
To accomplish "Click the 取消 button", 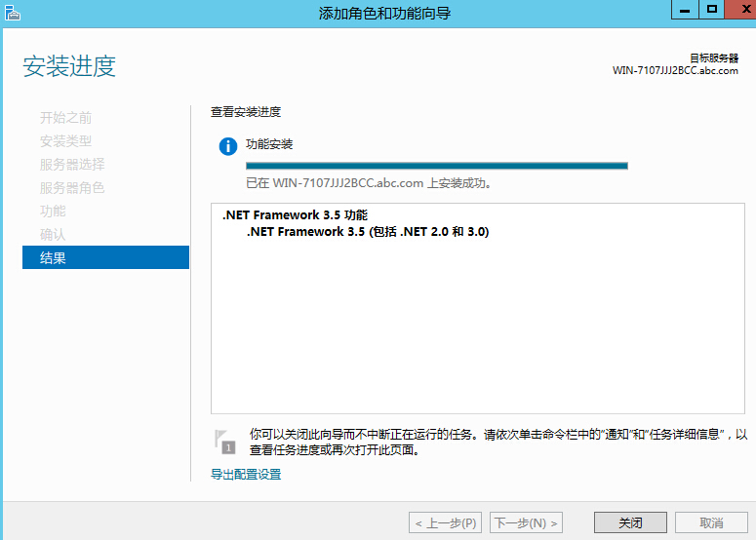I will tap(711, 522).
